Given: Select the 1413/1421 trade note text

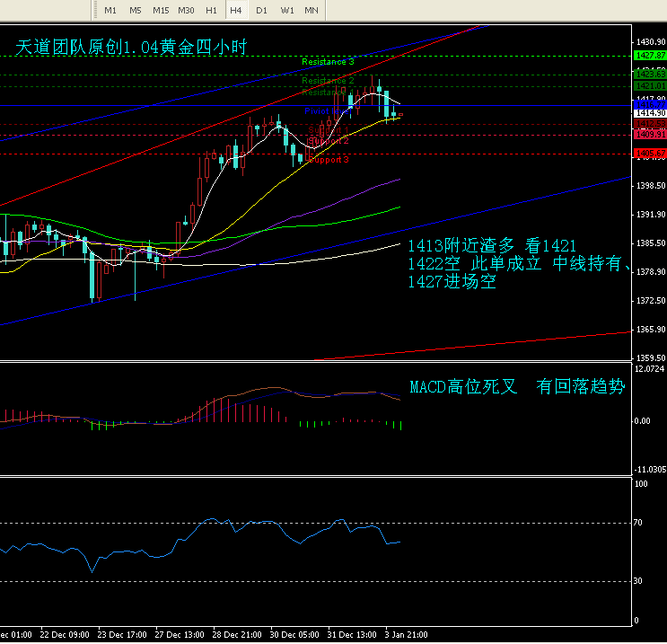Looking at the screenshot, I should click(x=492, y=246).
